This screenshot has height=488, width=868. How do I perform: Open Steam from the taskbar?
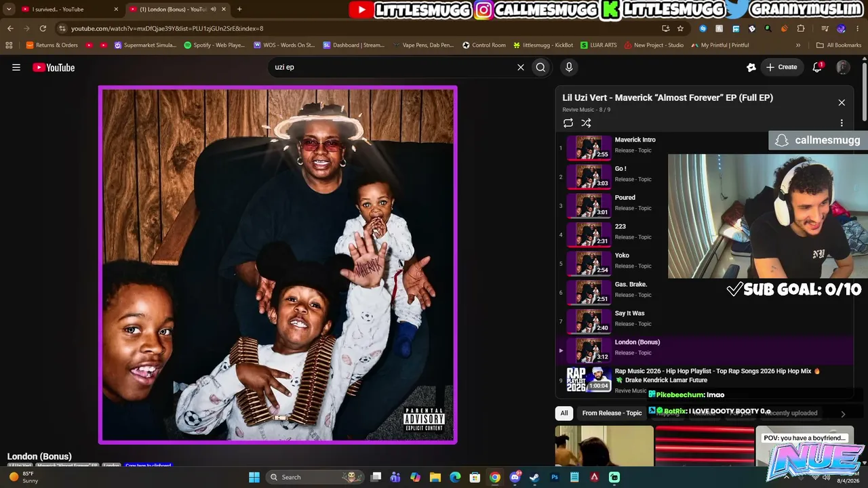534,477
